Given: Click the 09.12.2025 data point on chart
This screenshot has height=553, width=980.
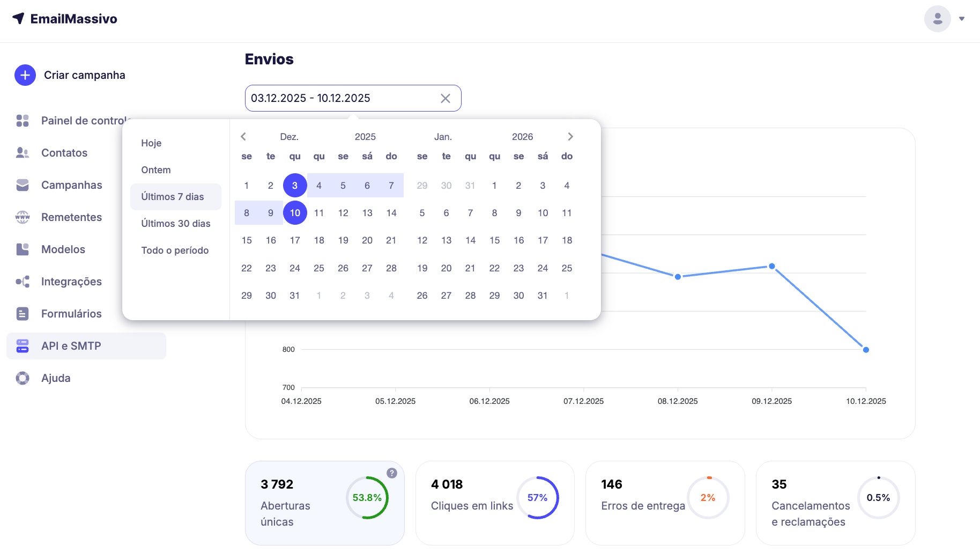Looking at the screenshot, I should coord(772,266).
